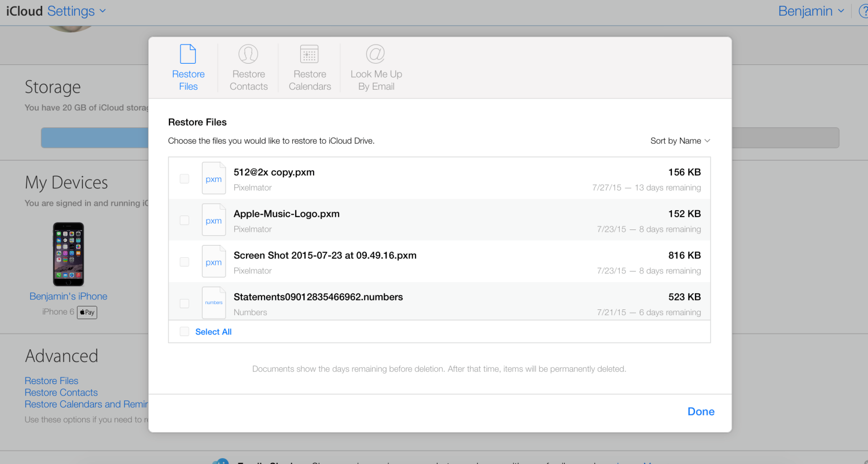Open the Sort by Name dropdown
Screen dimensions: 868x464
tap(680, 140)
